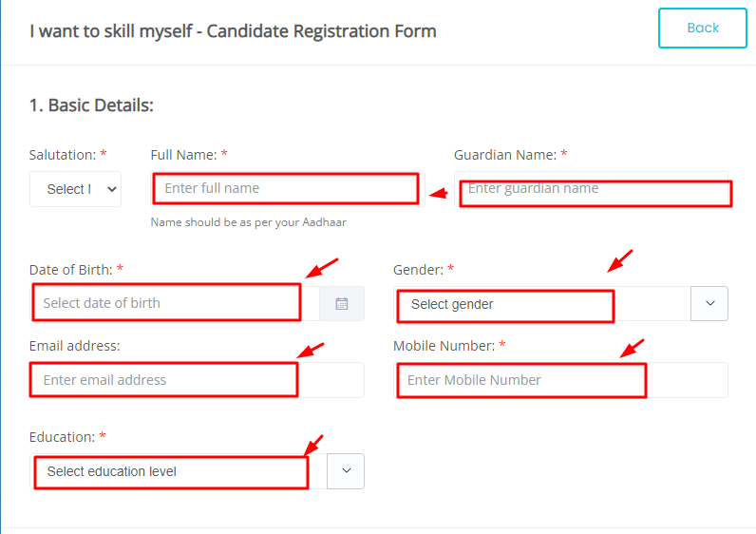The image size is (756, 534).
Task: Click into the Enter guardian name field
Action: (591, 189)
